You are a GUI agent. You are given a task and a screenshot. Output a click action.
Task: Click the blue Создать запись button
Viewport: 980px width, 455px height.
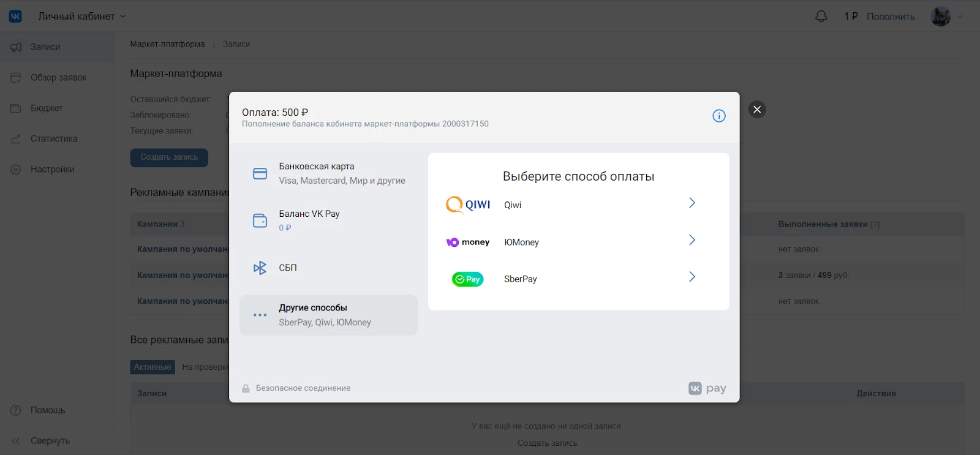pyautogui.click(x=169, y=157)
